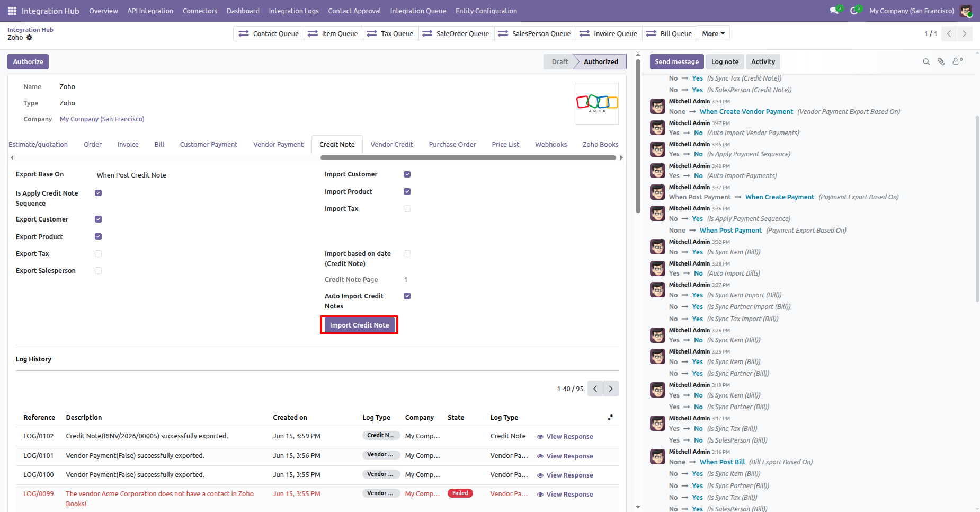Screen dimensions: 980x512
Task: Enable Import Tax checkbox
Action: (x=407, y=208)
